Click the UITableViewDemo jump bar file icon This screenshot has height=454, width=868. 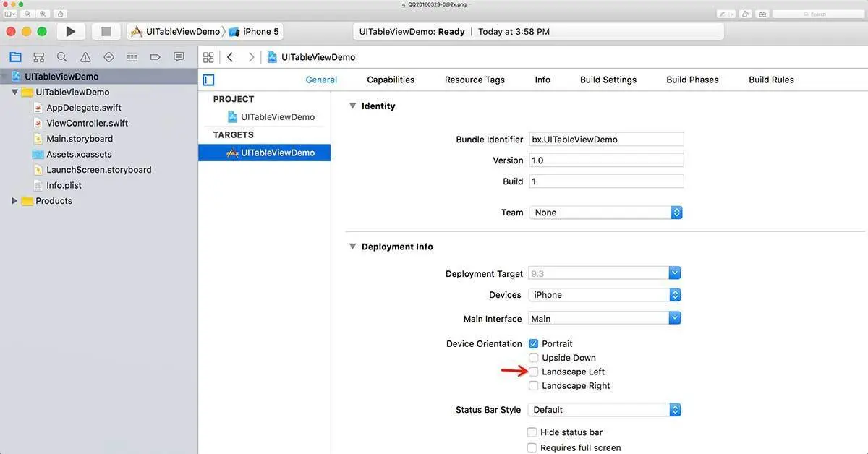272,57
